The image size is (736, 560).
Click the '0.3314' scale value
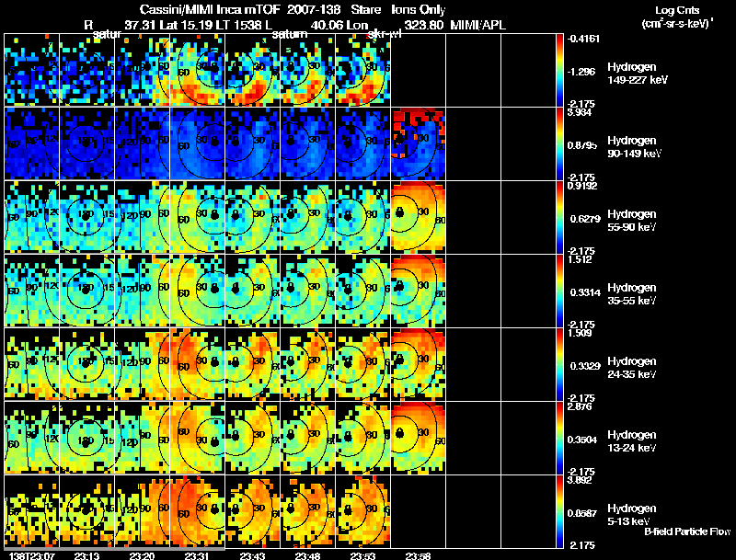[585, 292]
